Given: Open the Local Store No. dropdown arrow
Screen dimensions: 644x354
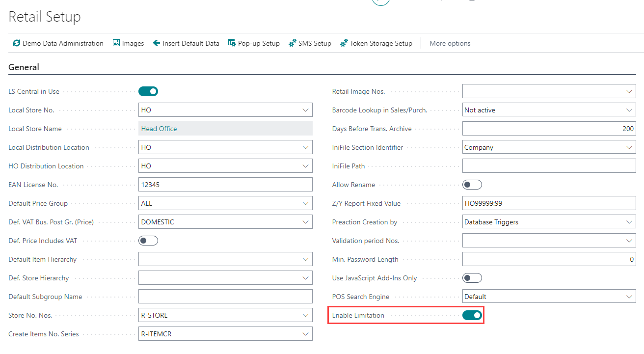Looking at the screenshot, I should tap(306, 110).
